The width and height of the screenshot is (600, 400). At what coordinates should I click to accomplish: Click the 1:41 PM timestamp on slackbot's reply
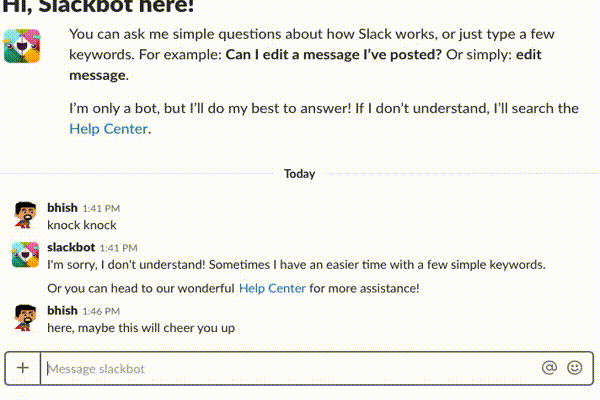pyautogui.click(x=118, y=248)
